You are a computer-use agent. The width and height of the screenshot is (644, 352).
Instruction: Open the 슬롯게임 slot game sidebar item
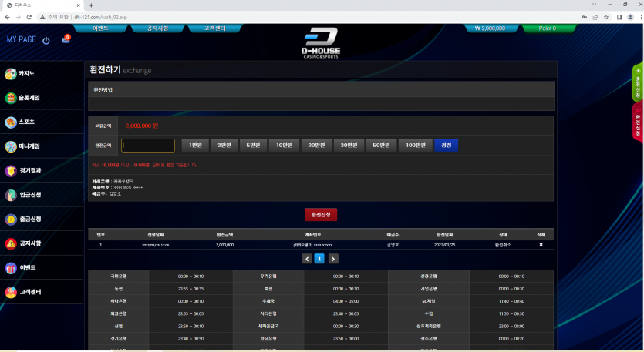pos(41,98)
